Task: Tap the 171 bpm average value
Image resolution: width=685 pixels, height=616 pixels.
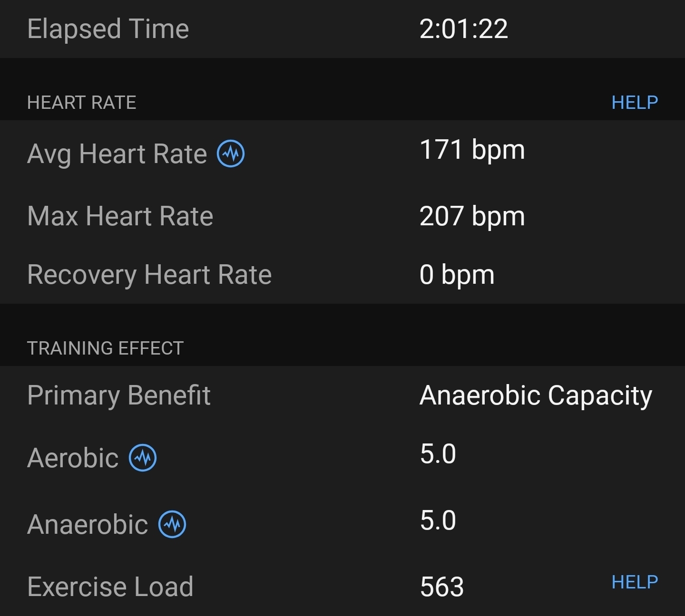Action: click(472, 150)
